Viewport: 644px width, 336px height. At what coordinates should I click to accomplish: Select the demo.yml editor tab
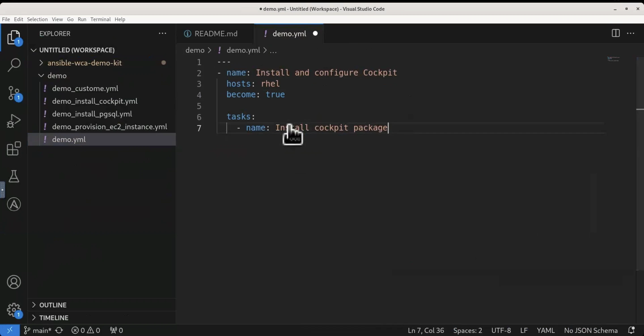click(289, 34)
